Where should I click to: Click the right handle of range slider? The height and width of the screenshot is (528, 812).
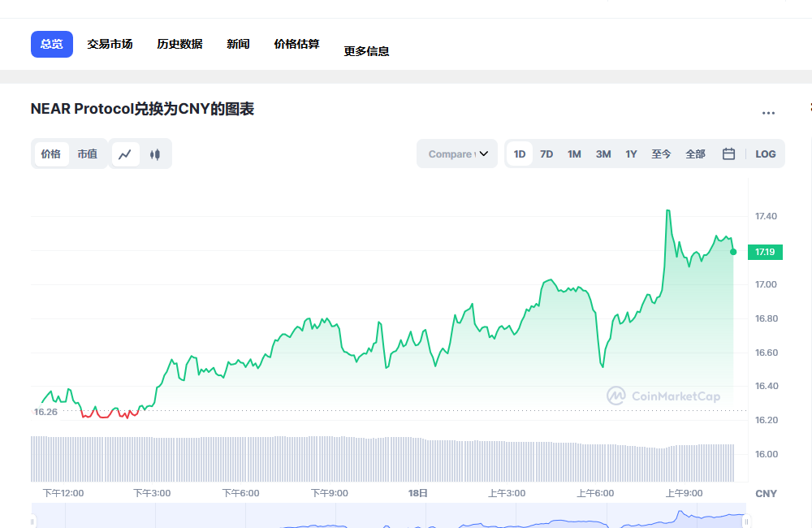pos(746,522)
